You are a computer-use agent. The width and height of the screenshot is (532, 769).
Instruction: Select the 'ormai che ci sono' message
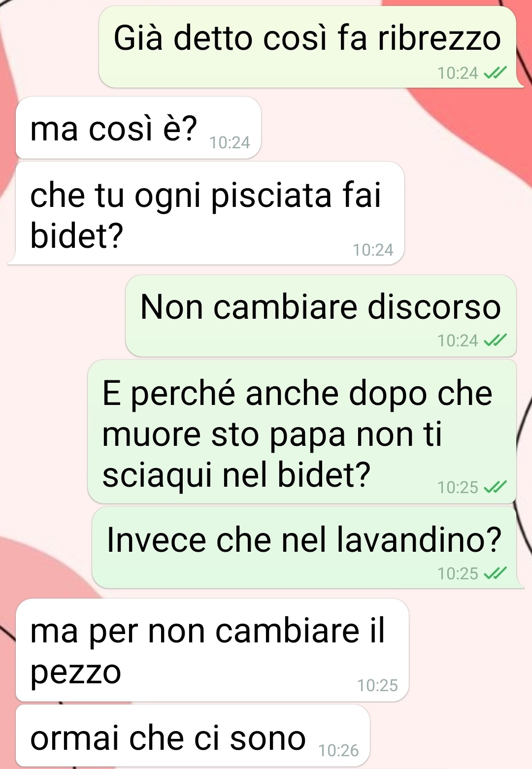point(193,736)
